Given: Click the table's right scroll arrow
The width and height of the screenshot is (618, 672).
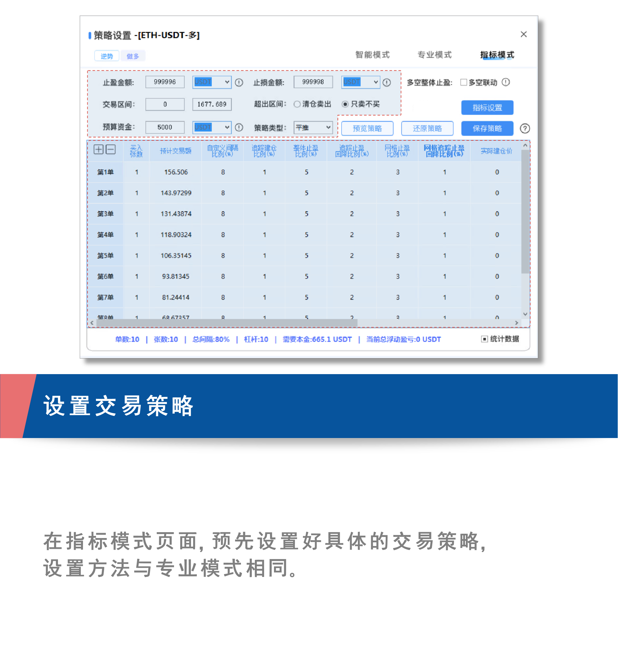Looking at the screenshot, I should coord(517,323).
